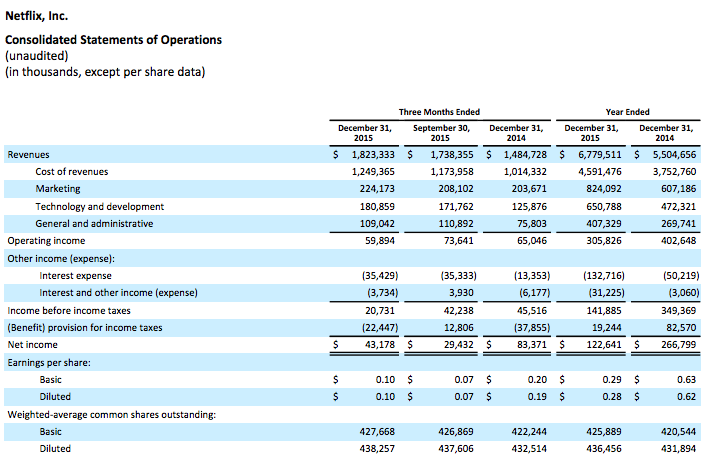This screenshot has height=458, width=712.
Task: Select diluted shares value 437,606
Action: pyautogui.click(x=456, y=449)
